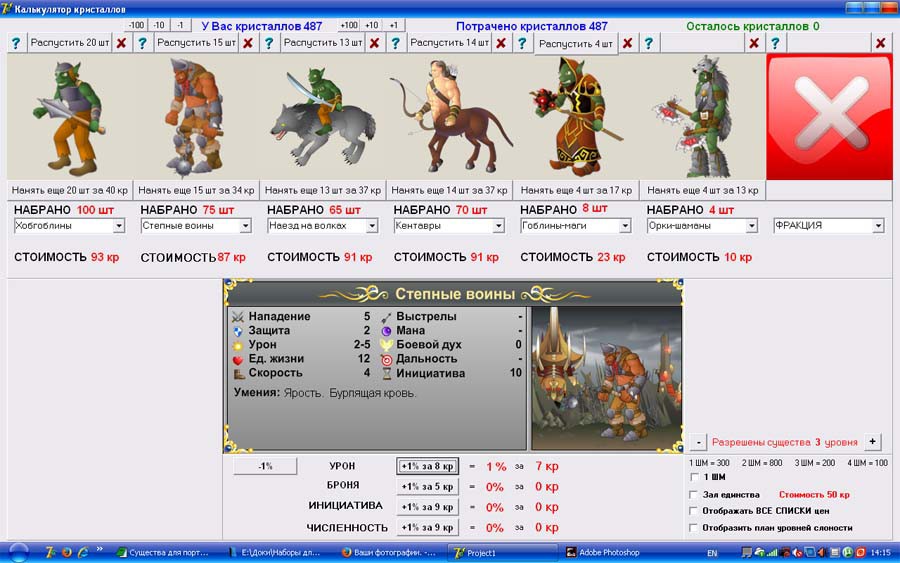Add damage with '+1% за 8 кр'

[x=428, y=466]
